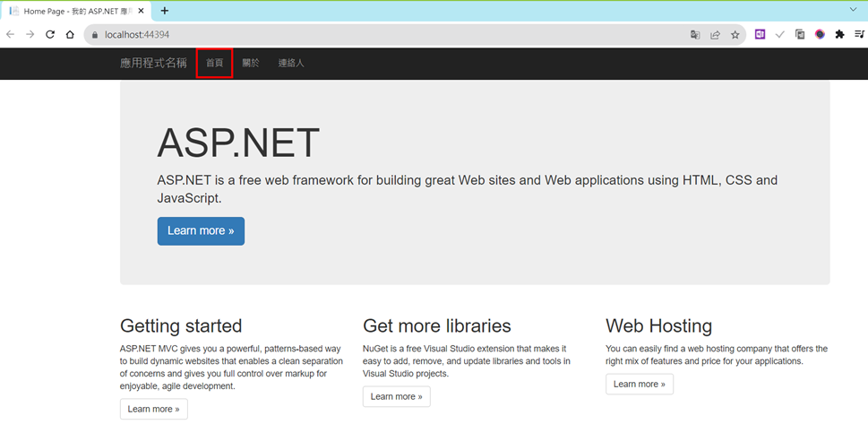Screen dimensions: 868x433
Task: Bookmark this page with the star icon
Action: [735, 34]
